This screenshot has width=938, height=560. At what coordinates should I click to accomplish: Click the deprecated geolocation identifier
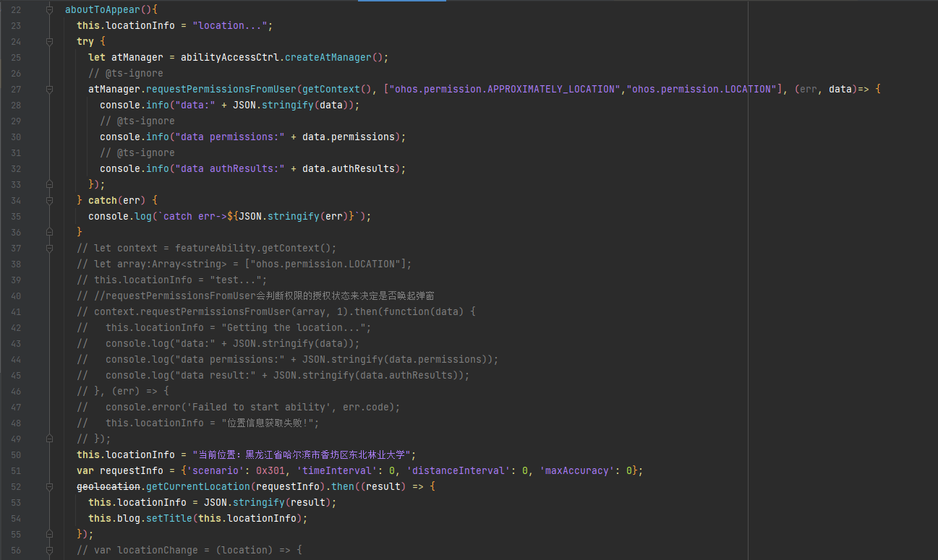click(108, 486)
